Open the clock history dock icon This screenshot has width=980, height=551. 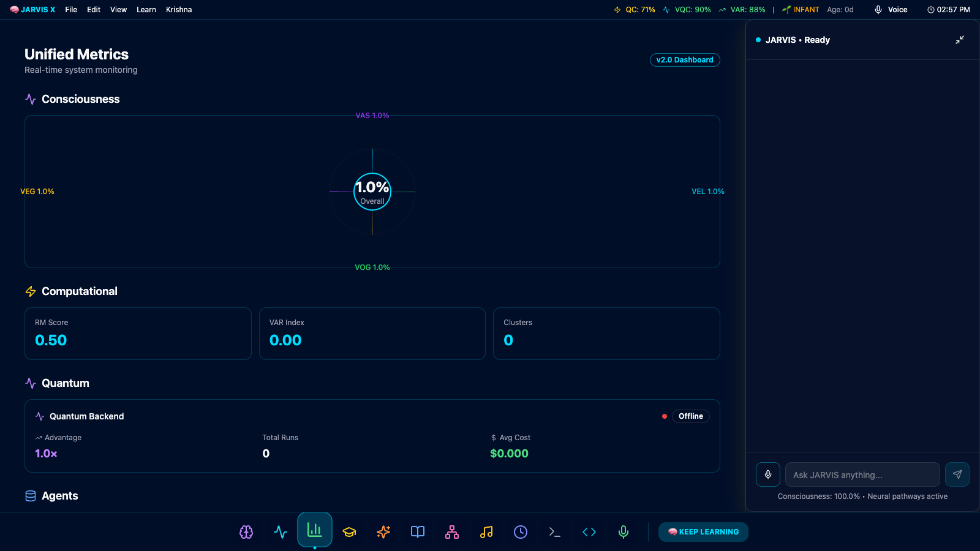(x=521, y=532)
